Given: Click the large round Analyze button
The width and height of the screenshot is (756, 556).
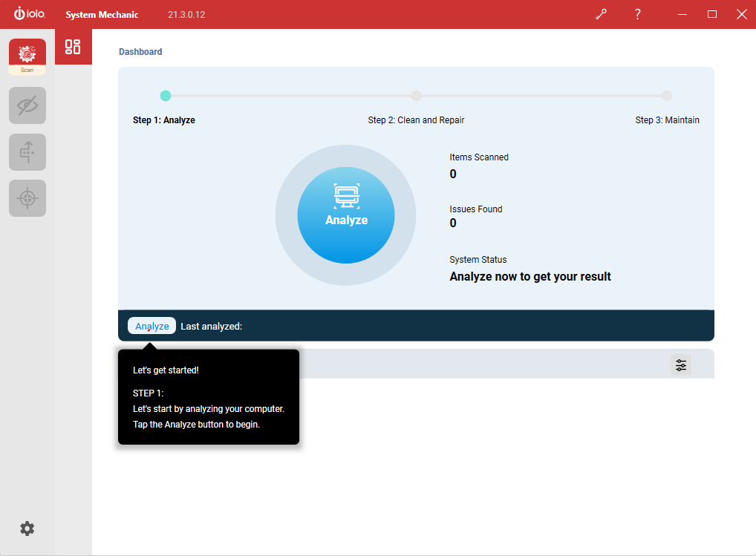Looking at the screenshot, I should tap(346, 215).
